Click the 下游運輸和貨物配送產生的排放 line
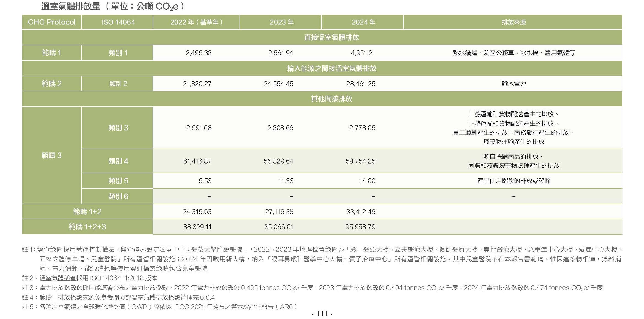This screenshot has height=319, width=644. coord(514,123)
